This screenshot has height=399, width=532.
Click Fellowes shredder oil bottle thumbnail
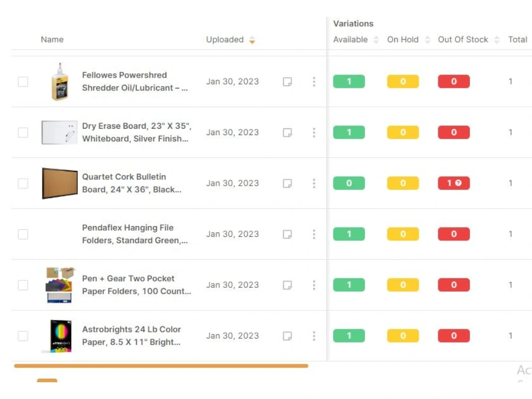pos(60,82)
